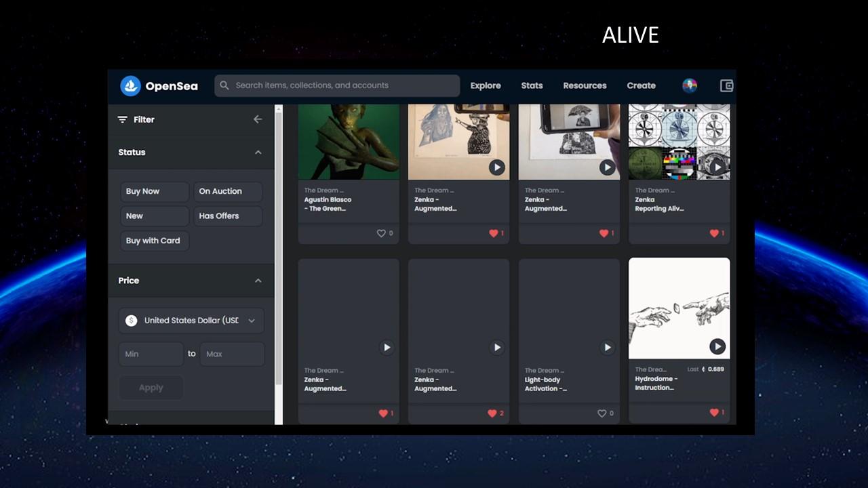Open the United States Dollar currency dropdown
The image size is (868, 488).
click(191, 321)
